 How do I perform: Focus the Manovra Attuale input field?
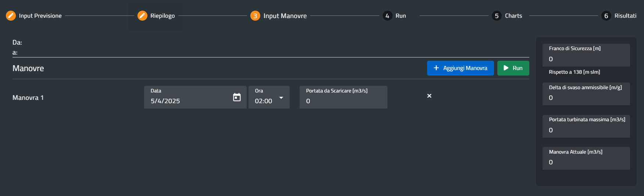586,162
